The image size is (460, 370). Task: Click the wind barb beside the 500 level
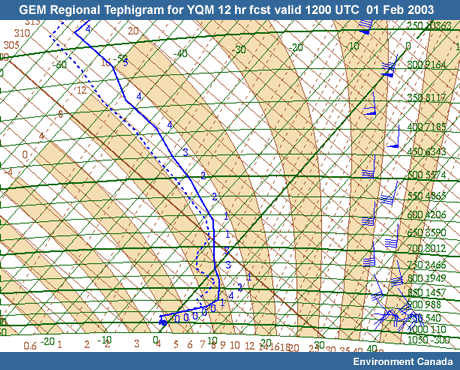click(369, 167)
